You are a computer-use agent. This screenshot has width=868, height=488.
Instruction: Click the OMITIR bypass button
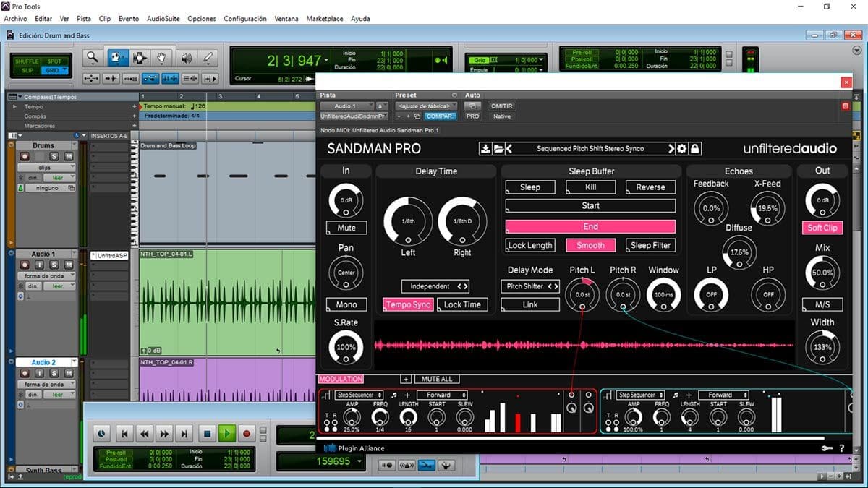click(501, 106)
